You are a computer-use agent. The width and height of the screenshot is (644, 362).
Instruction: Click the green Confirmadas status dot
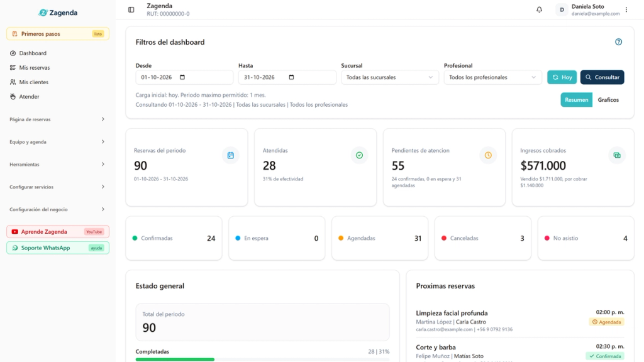[135, 238]
